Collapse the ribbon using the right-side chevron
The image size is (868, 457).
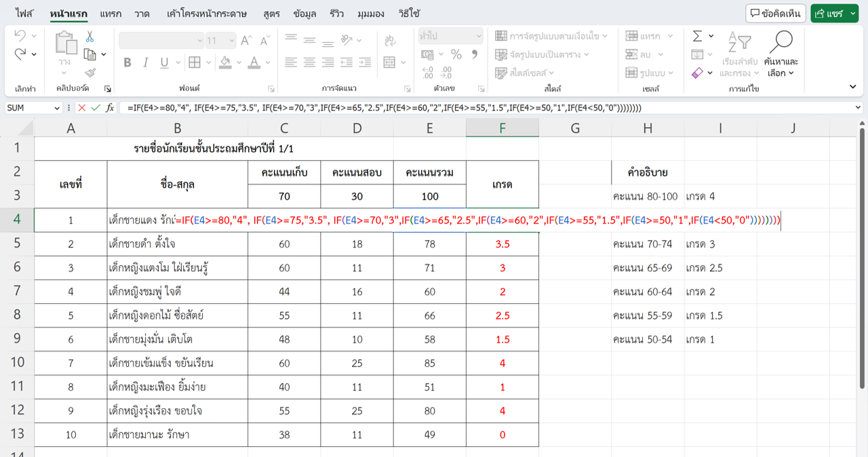click(852, 87)
